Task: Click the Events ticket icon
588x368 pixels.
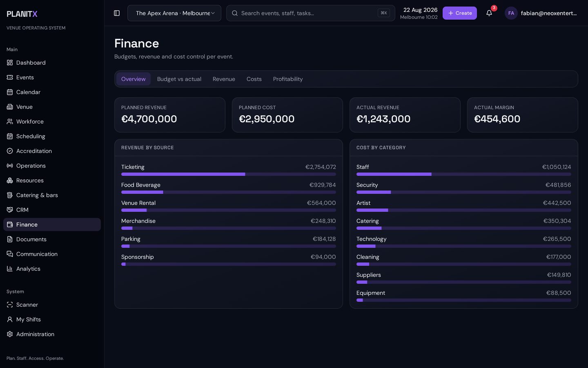Action: point(10,77)
